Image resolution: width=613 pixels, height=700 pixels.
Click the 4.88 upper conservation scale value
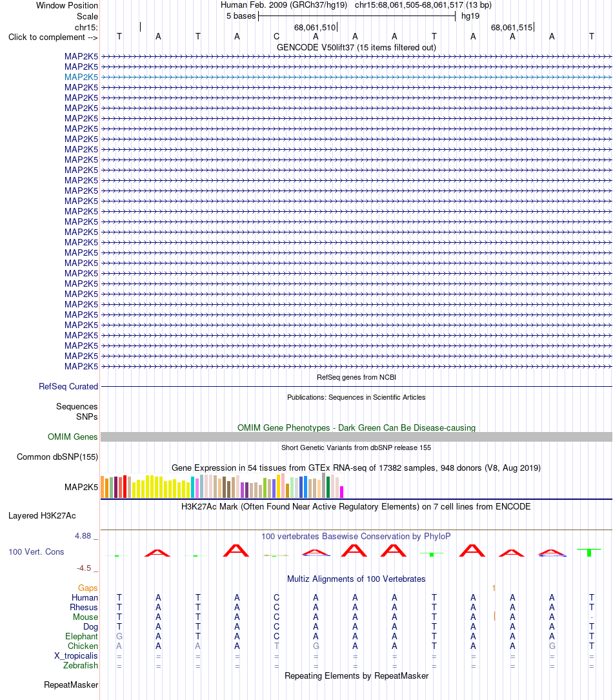(83, 536)
